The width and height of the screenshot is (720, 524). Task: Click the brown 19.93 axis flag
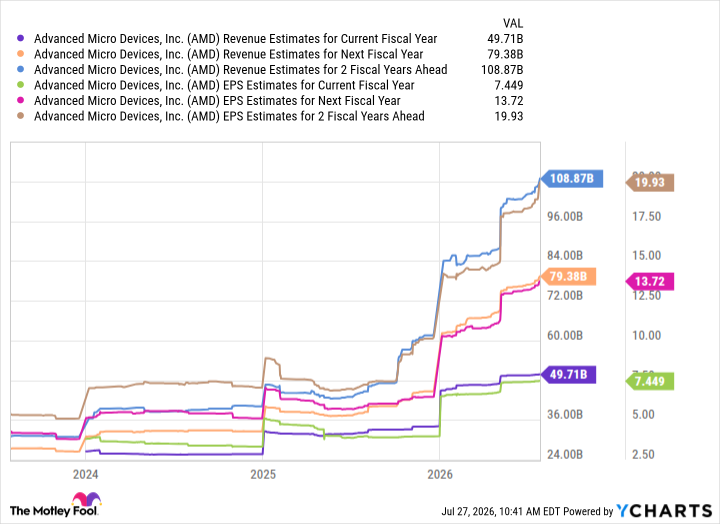[x=650, y=183]
